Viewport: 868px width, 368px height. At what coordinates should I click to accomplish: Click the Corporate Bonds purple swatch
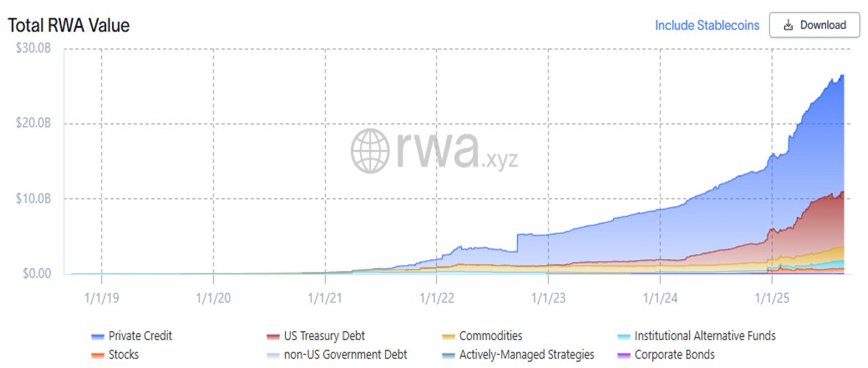click(624, 355)
